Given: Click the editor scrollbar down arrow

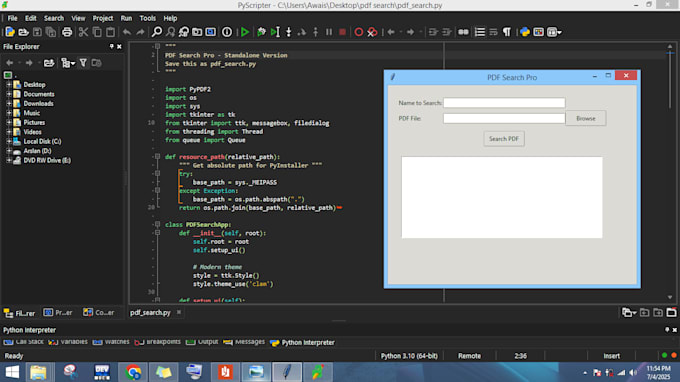Looking at the screenshot, I should point(670,297).
